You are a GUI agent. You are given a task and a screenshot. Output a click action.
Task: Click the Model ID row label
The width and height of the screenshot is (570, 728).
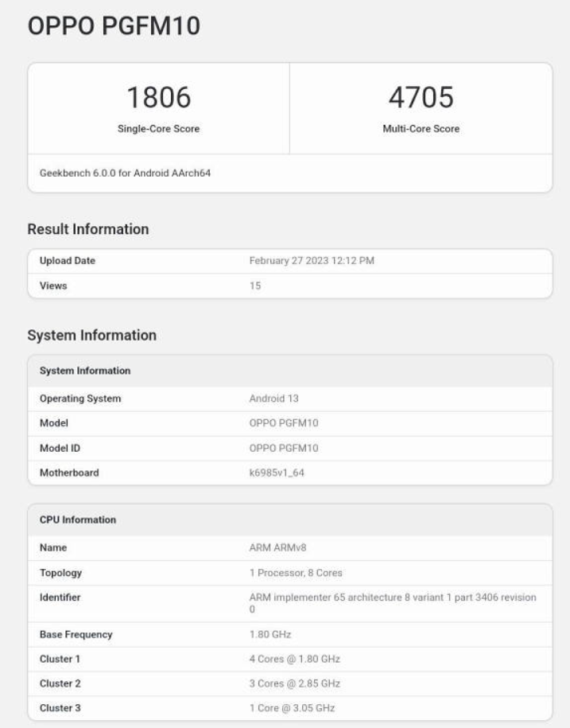[60, 448]
